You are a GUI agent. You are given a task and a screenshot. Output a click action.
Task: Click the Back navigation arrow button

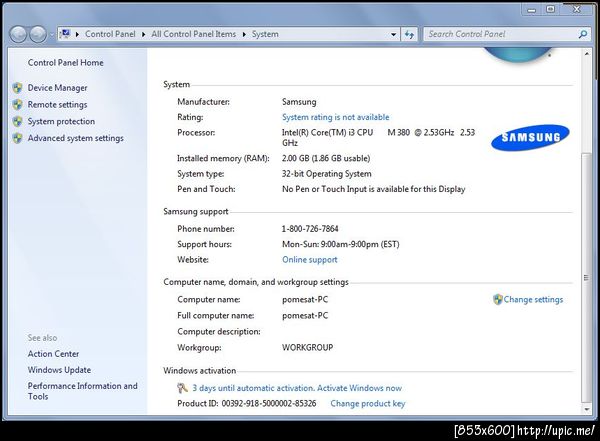click(x=18, y=34)
